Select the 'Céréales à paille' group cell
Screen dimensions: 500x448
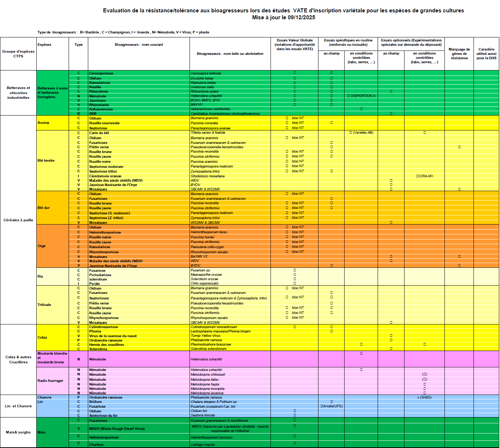(x=18, y=220)
